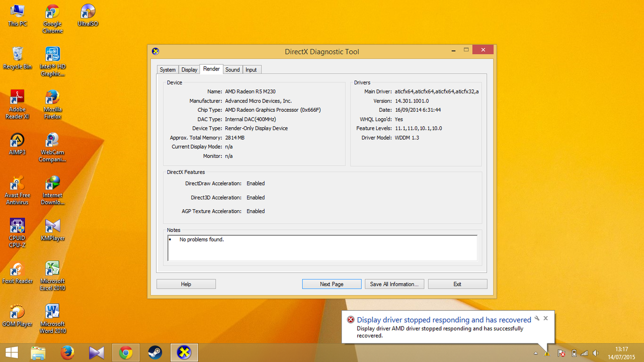This screenshot has width=644, height=362.
Task: Switch to the Sound tab
Action: pos(232,70)
